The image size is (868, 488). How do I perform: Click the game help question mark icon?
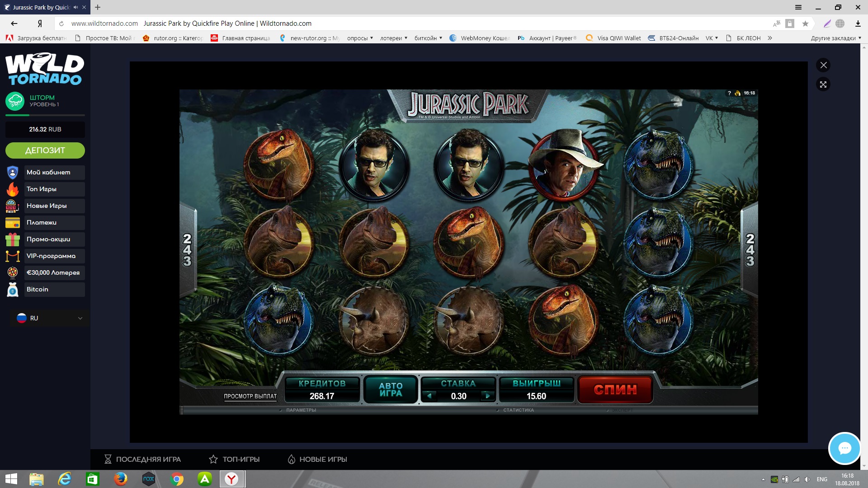point(729,93)
